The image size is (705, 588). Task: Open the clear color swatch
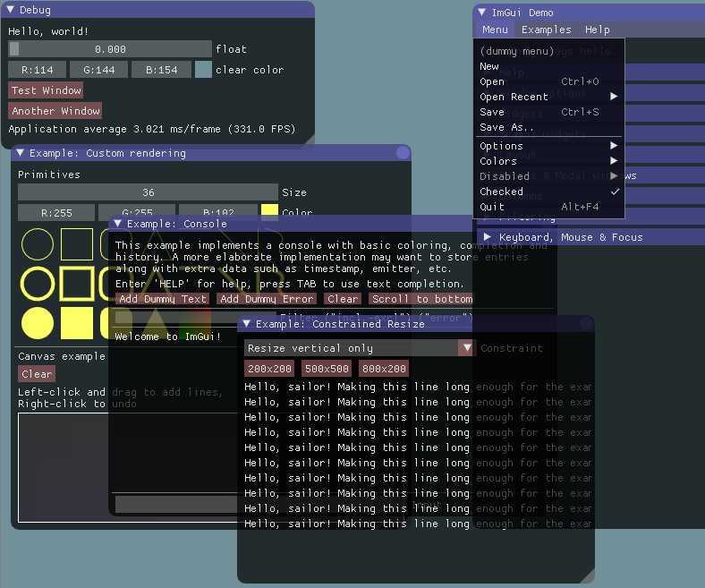203,70
